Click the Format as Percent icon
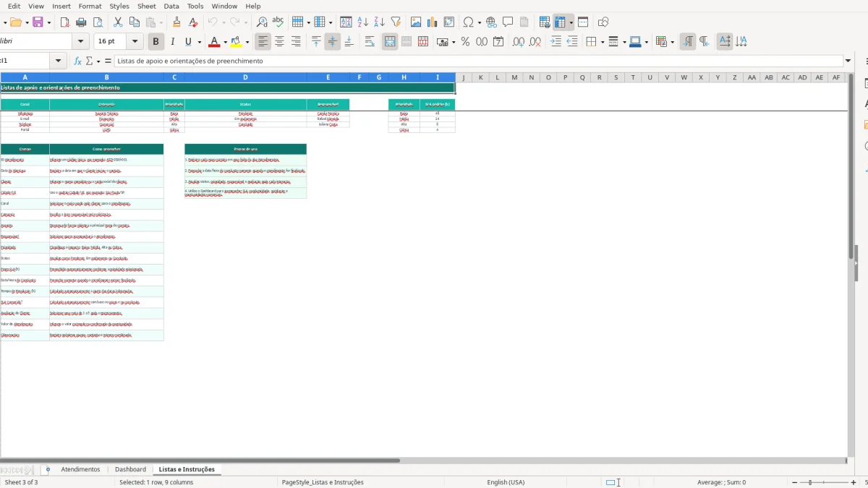868x488 pixels. [x=465, y=42]
